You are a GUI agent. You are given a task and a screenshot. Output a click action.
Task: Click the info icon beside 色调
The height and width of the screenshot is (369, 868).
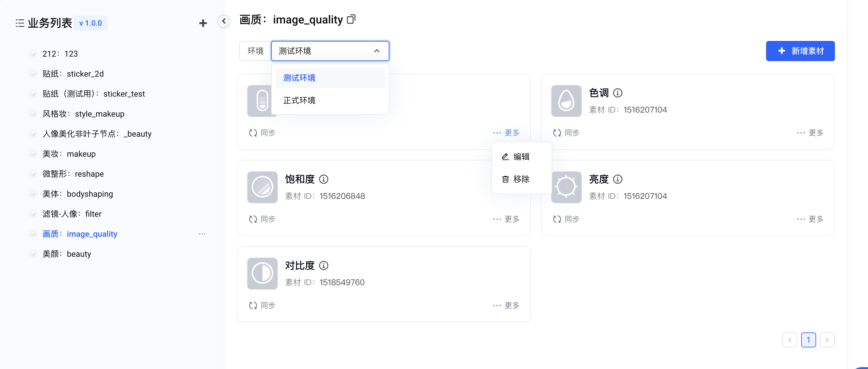[617, 93]
